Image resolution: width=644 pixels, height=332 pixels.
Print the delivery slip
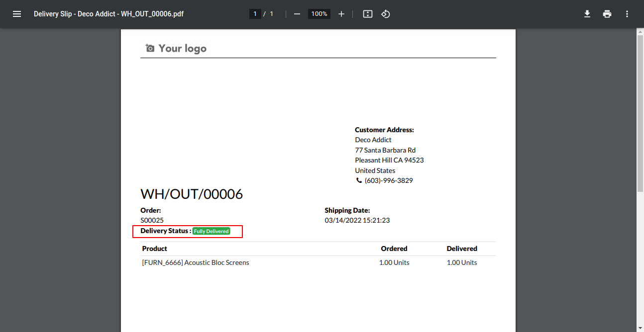coord(607,14)
